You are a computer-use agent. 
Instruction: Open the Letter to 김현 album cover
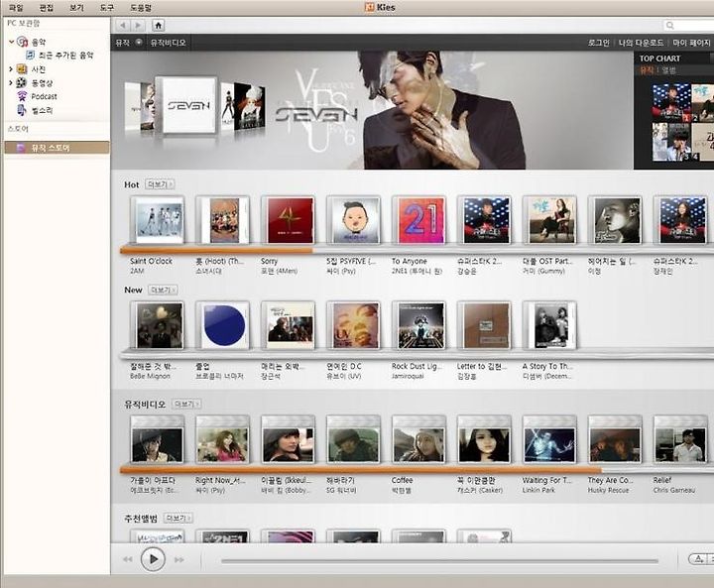click(485, 326)
